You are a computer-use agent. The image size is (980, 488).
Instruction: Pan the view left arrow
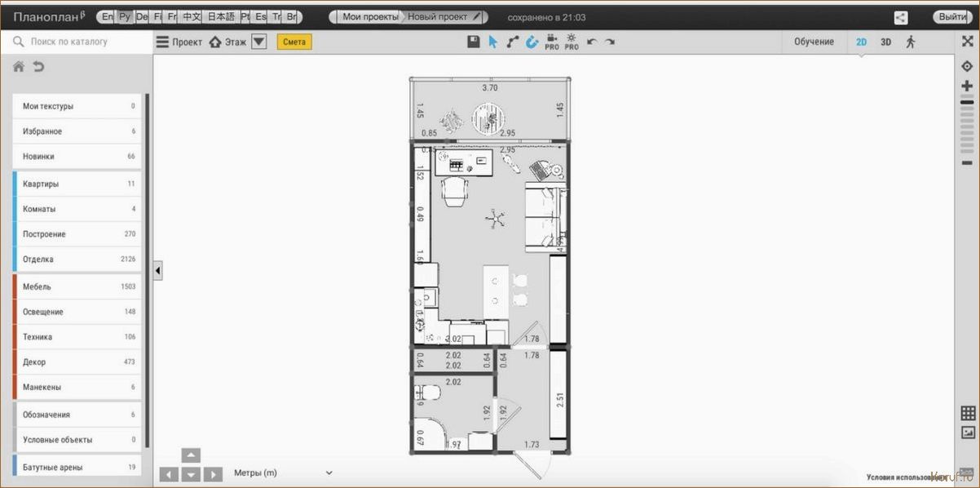click(169, 474)
